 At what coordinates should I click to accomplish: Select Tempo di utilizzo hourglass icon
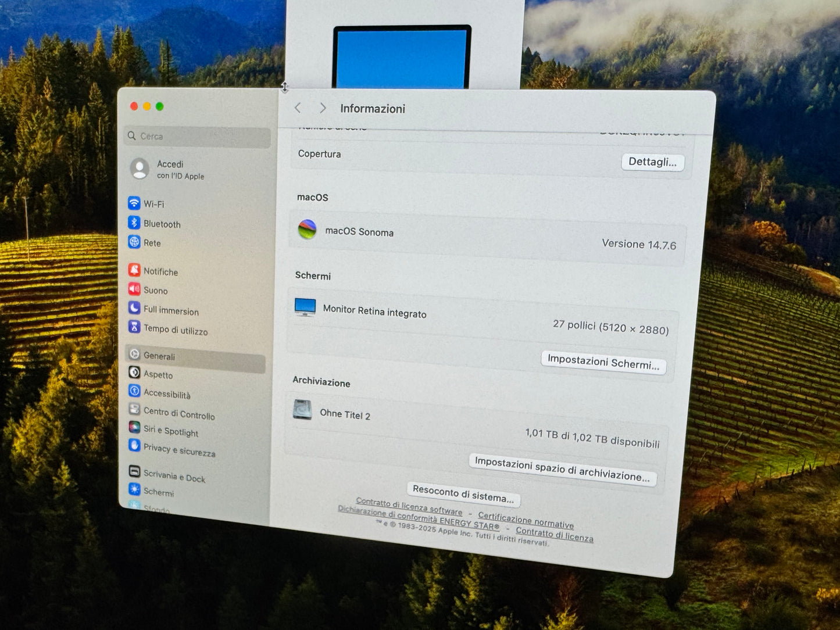tap(134, 327)
